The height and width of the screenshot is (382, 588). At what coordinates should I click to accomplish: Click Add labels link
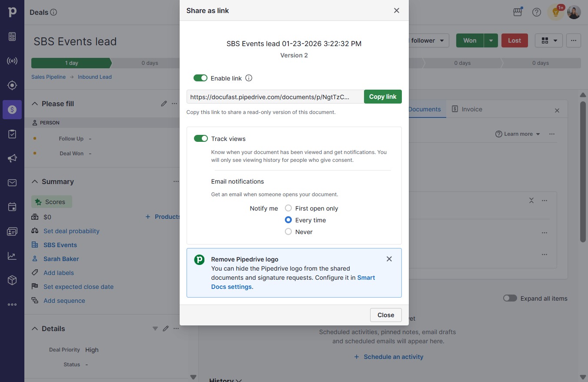coord(59,273)
